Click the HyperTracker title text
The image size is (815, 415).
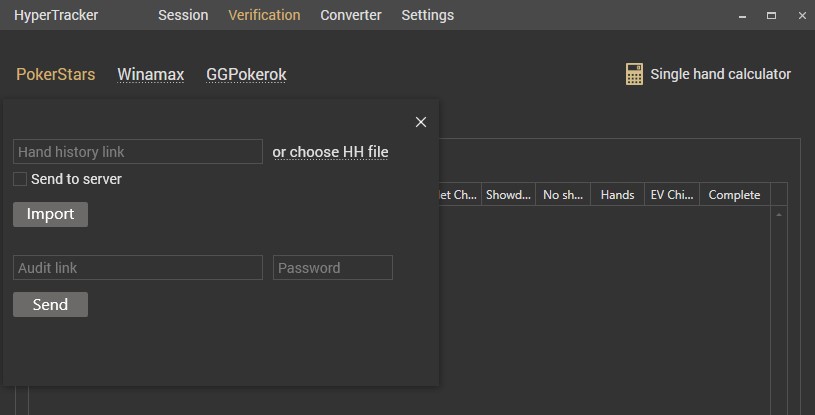[56, 15]
